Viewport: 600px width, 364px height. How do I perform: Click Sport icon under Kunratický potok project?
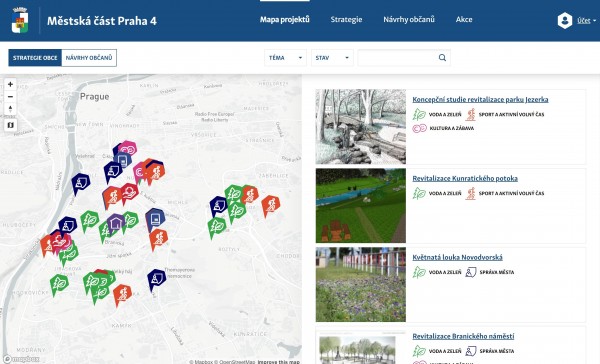[471, 193]
